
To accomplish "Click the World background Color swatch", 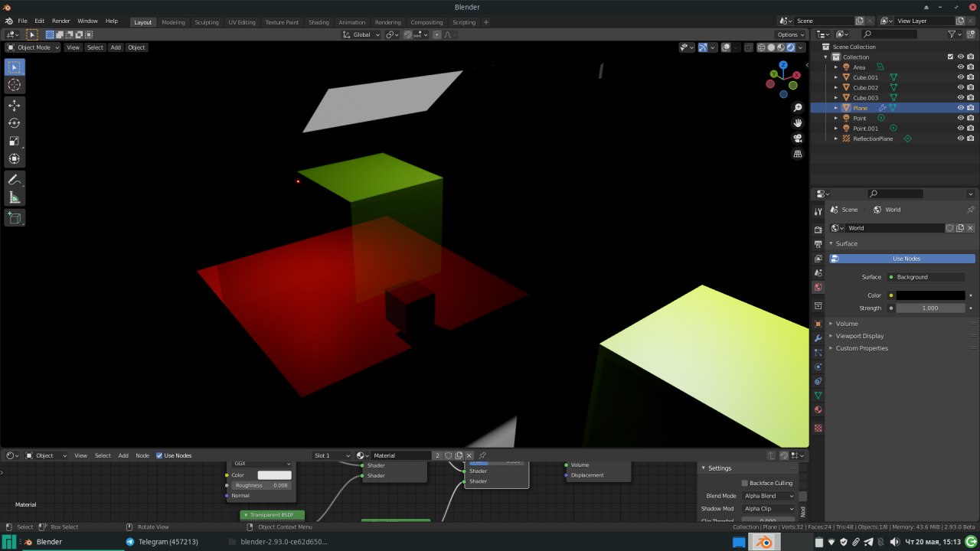I will coord(930,295).
